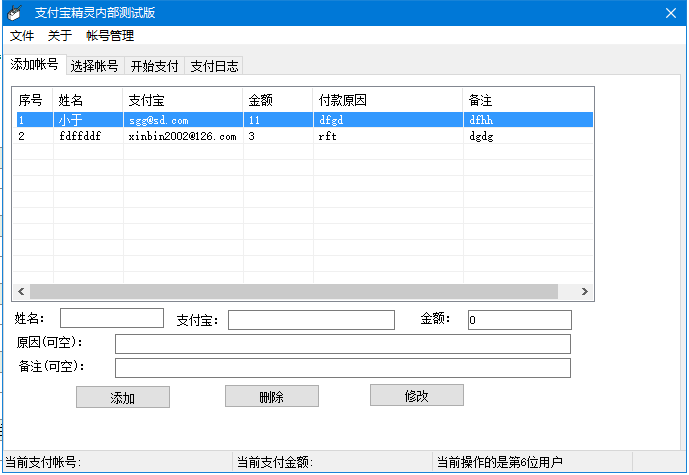Image resolution: width=689 pixels, height=475 pixels.
Task: Click the 金额 column header
Action: click(x=278, y=100)
